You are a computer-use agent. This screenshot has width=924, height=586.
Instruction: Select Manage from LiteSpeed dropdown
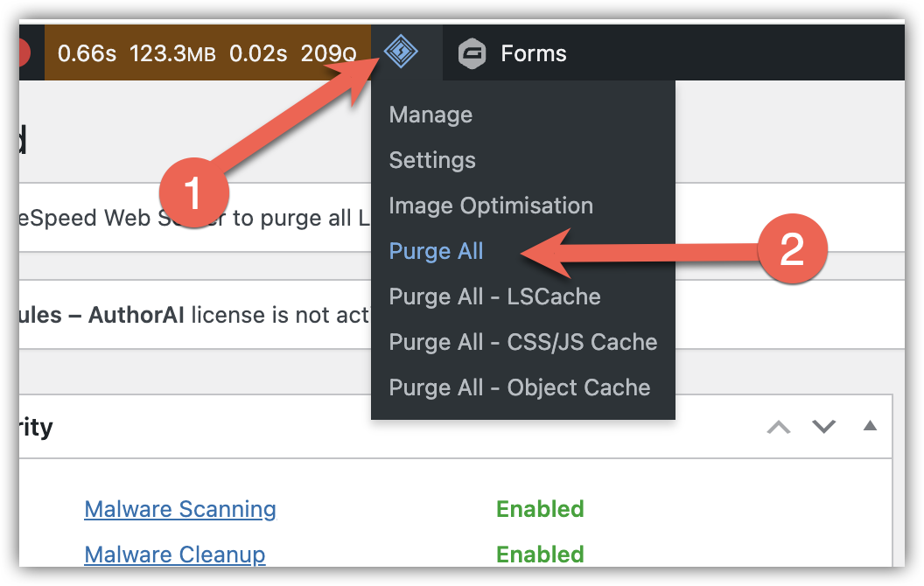430,115
